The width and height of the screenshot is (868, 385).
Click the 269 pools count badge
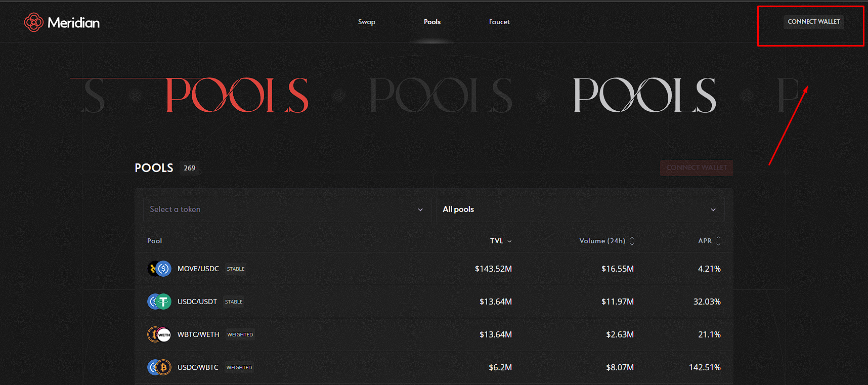click(x=190, y=168)
